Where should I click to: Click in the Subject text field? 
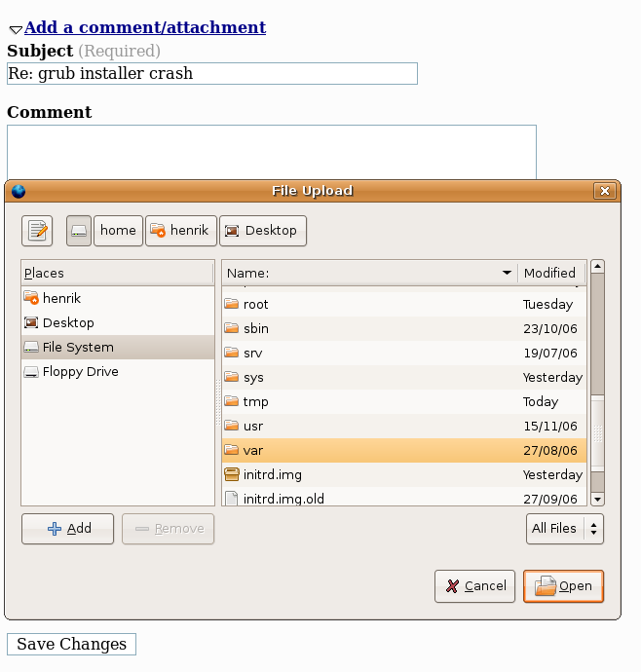tap(212, 74)
